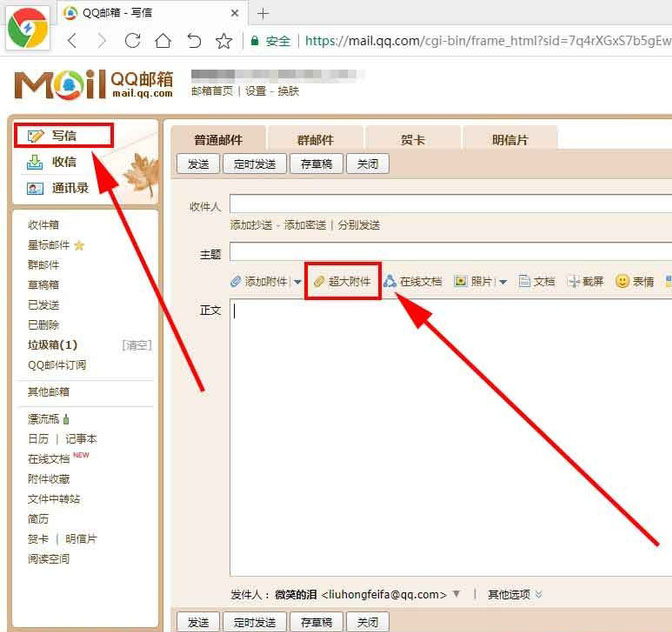
Task: Click the bottle icon beside 漂流瓶
Action: [x=66, y=419]
